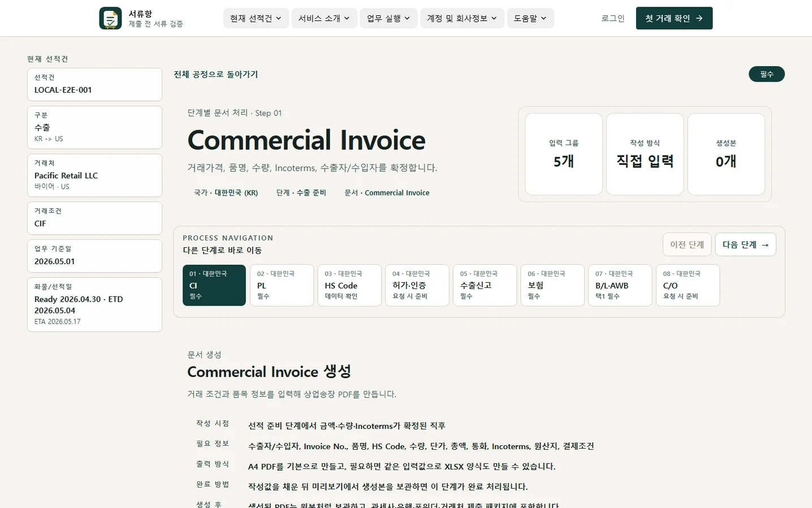Jump to step 06 보험

click(x=552, y=285)
